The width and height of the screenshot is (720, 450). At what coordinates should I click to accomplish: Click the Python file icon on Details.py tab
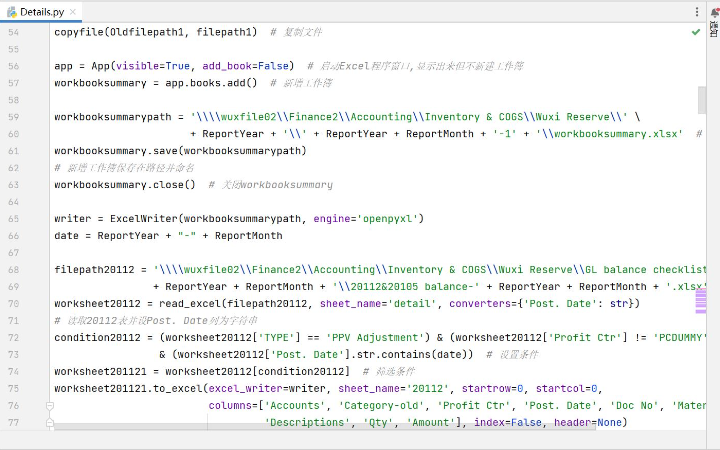click(11, 12)
